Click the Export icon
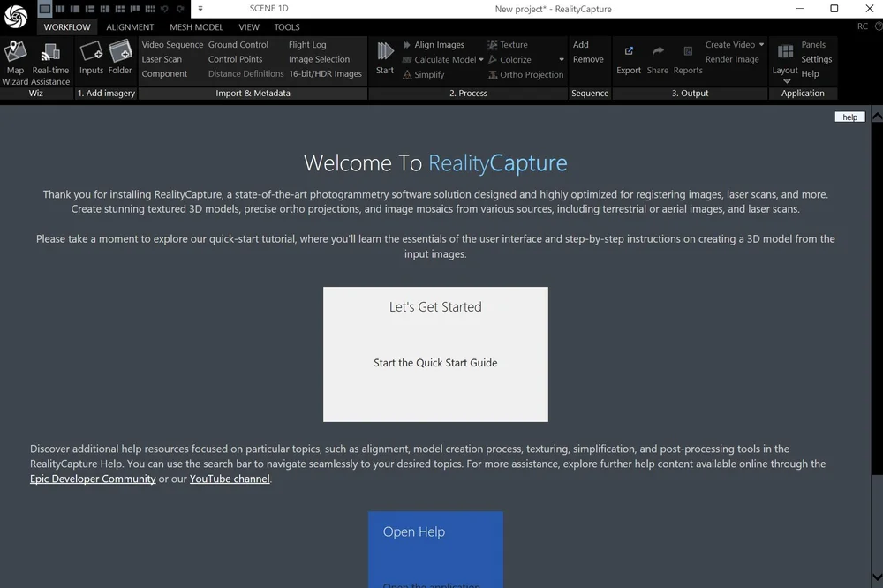The width and height of the screenshot is (883, 588). click(629, 51)
